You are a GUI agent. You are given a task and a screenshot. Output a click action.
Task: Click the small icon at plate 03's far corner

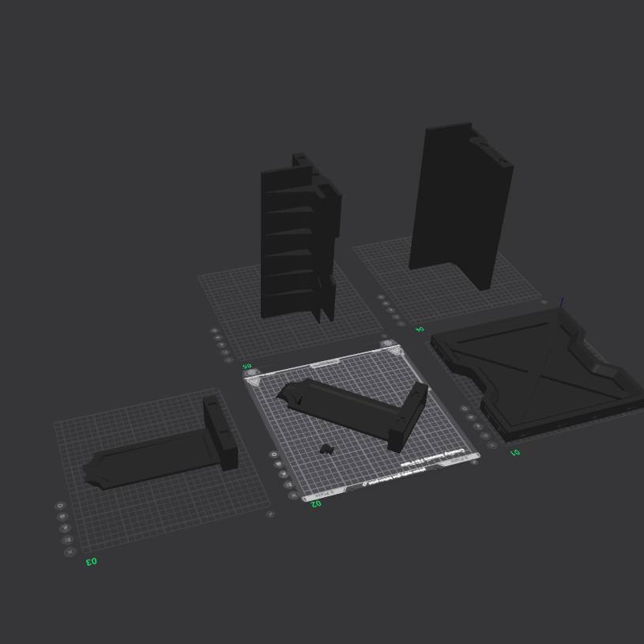[x=269, y=514]
